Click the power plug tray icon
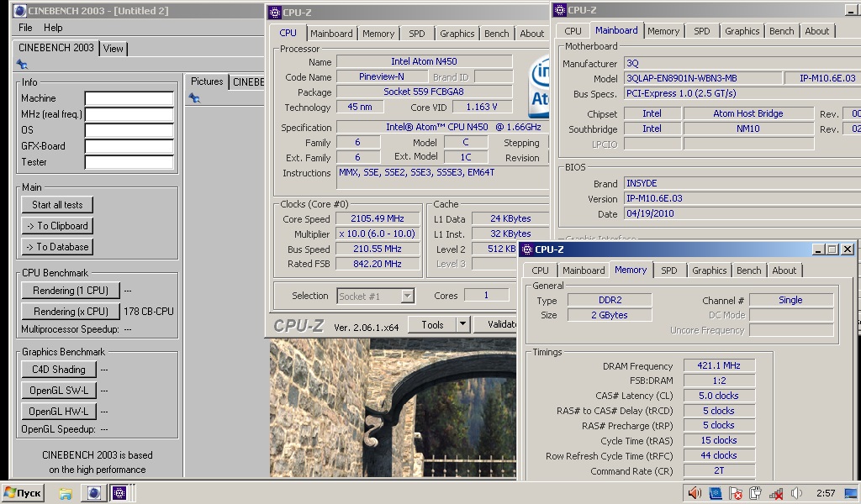The height and width of the screenshot is (504, 861). [756, 494]
